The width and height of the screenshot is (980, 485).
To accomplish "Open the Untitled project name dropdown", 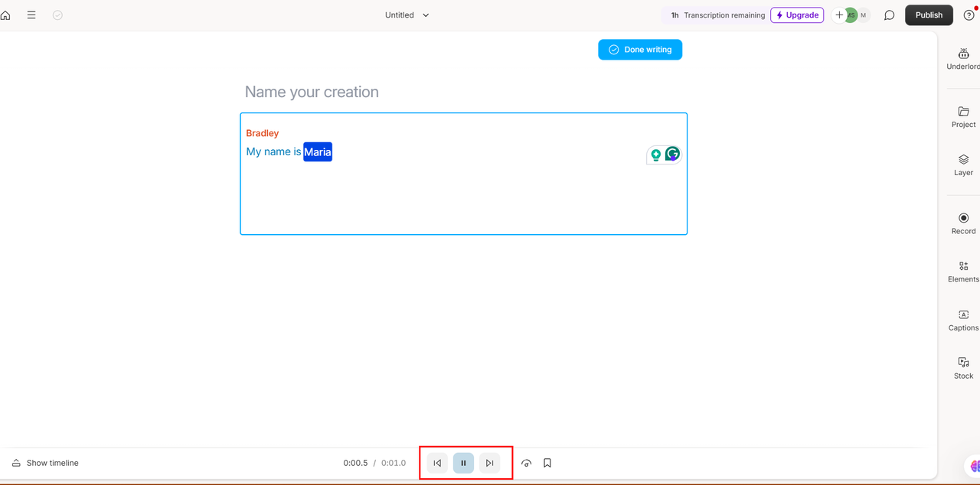I will click(407, 15).
